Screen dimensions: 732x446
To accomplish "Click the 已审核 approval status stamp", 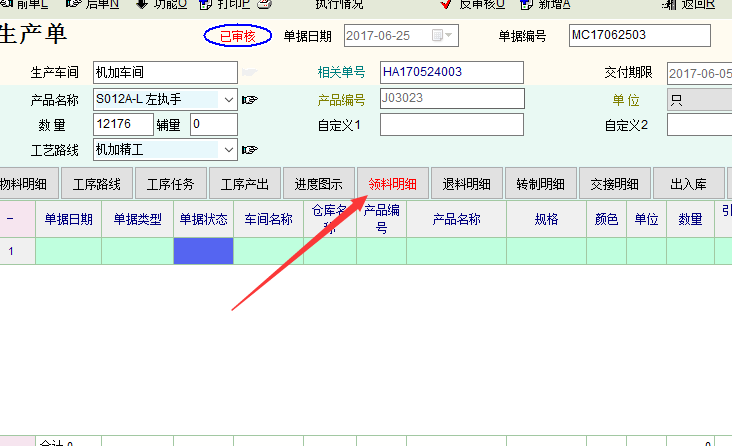I will pyautogui.click(x=238, y=36).
